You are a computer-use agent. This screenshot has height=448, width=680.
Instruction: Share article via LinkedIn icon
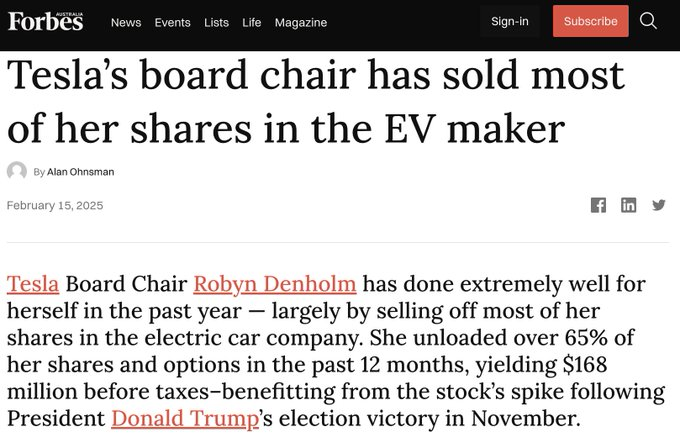(x=628, y=205)
